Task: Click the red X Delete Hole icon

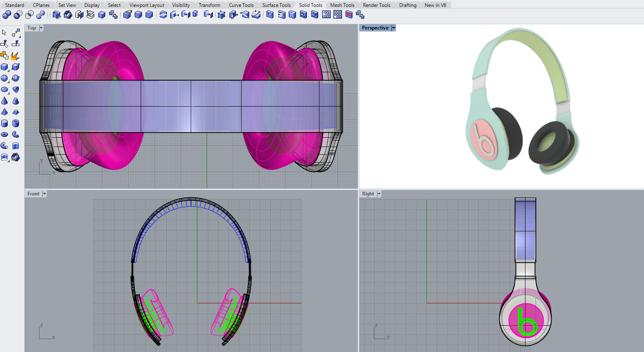Action: 349,15
